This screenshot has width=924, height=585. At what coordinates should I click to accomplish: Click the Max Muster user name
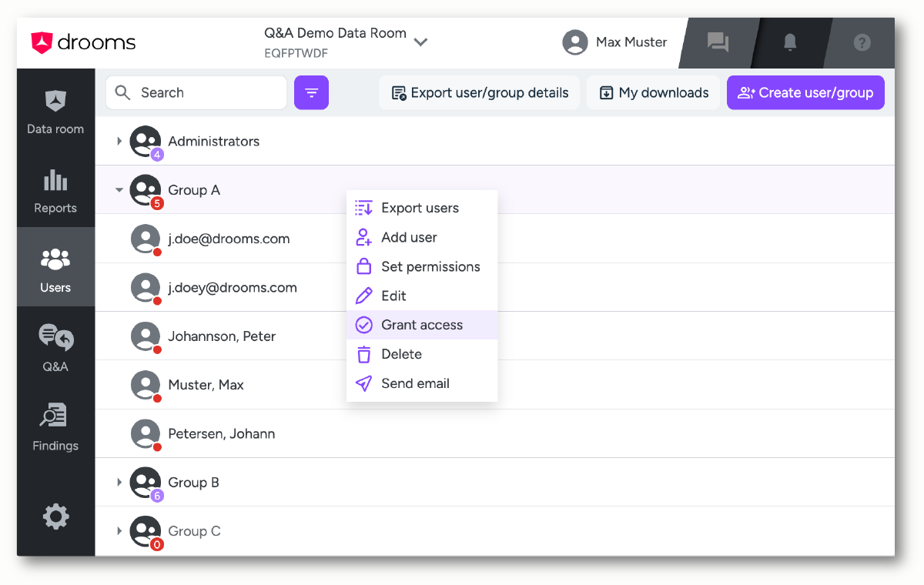click(x=631, y=42)
